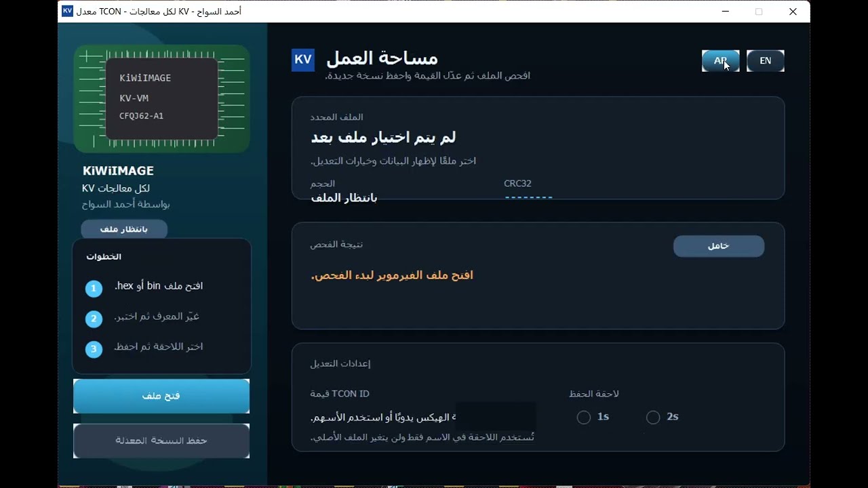Click the 'بانتظار الملف' size value
Screen dimensions: 868x488
344,198
